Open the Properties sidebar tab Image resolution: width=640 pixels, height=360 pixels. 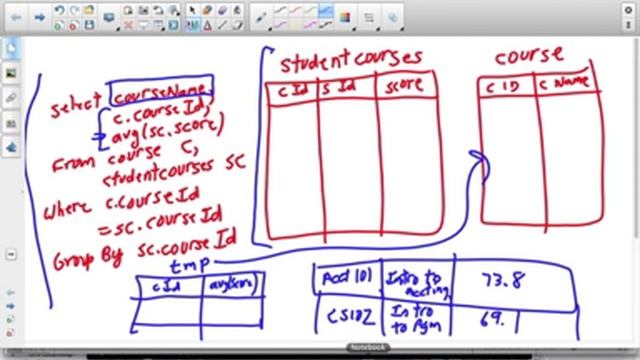coord(11,123)
